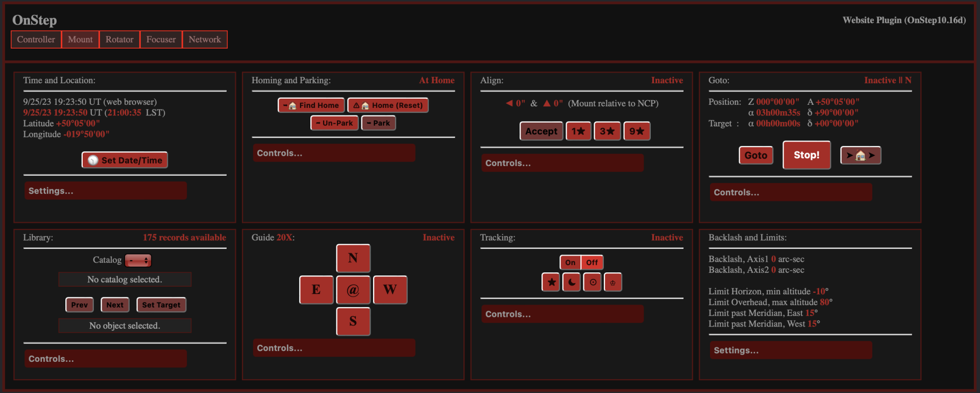Select sidereal star tracking rate
The width and height of the screenshot is (980, 393).
tap(551, 282)
